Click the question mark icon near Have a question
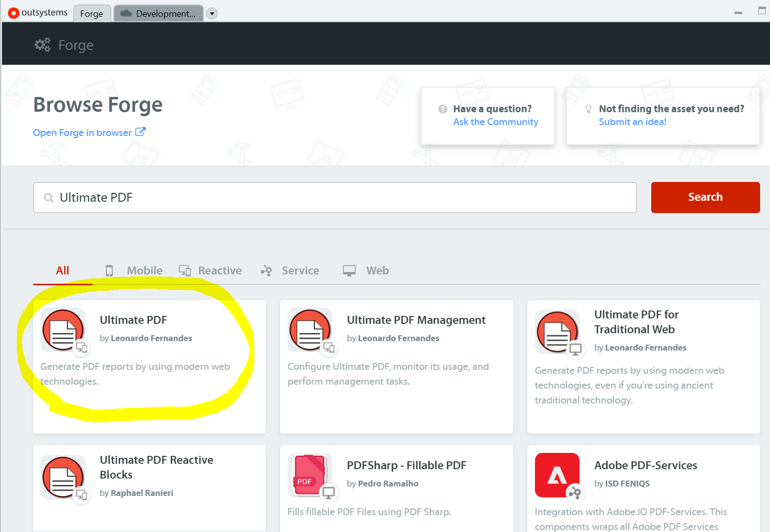This screenshot has width=770, height=532. tap(443, 109)
